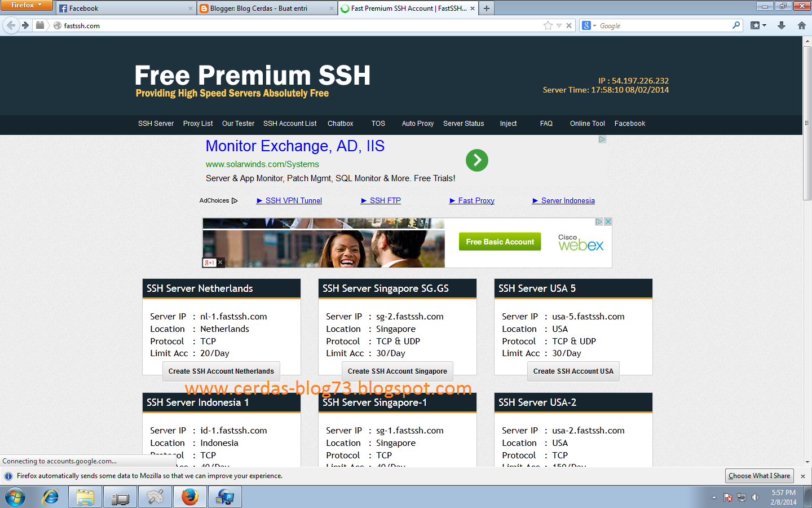Viewport: 812px width, 508px height.
Task: Open the address bar history dropdown
Action: [x=559, y=25]
